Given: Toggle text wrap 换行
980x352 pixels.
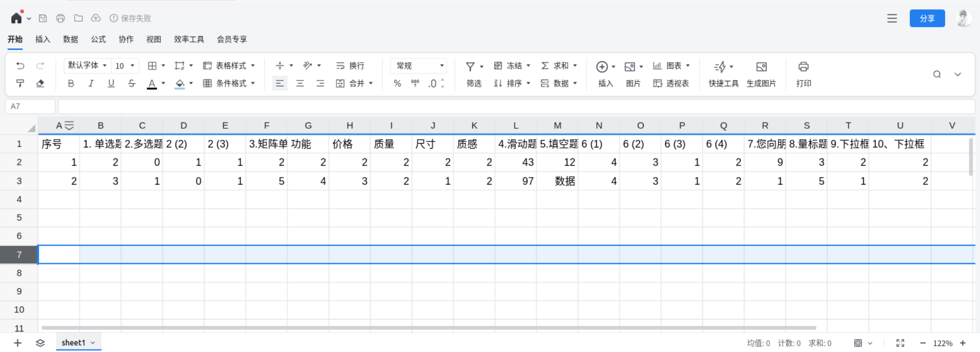Looking at the screenshot, I should [x=350, y=66].
